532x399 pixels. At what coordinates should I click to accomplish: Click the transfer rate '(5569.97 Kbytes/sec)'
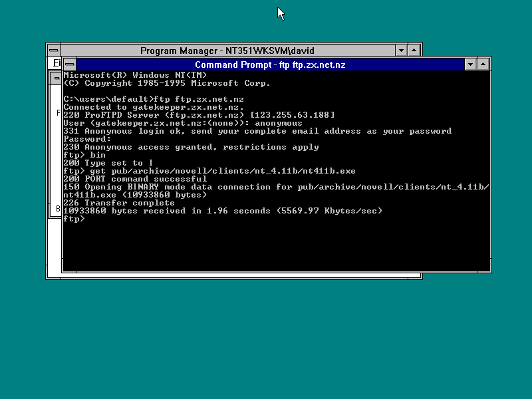click(x=329, y=211)
